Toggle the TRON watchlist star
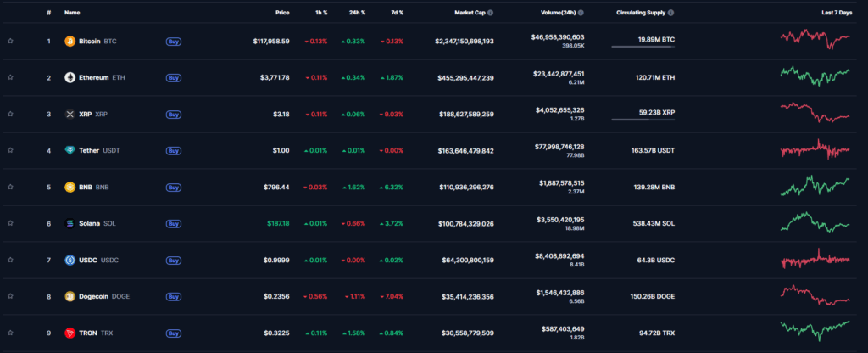Screen dimensions: 868x353 (10, 333)
